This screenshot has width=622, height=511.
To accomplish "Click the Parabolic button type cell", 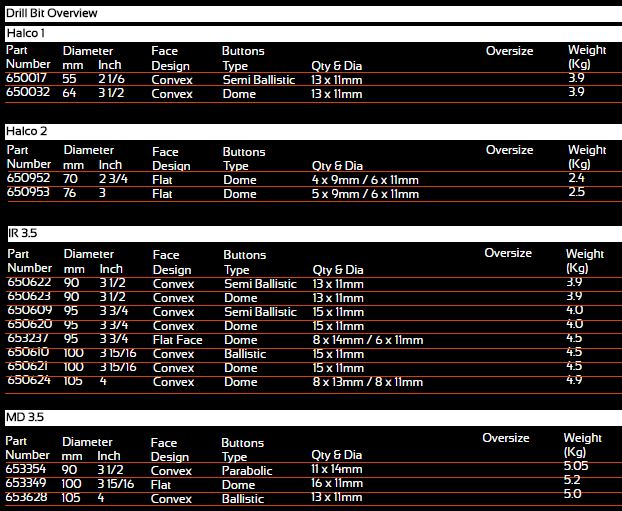I will pos(249,471).
